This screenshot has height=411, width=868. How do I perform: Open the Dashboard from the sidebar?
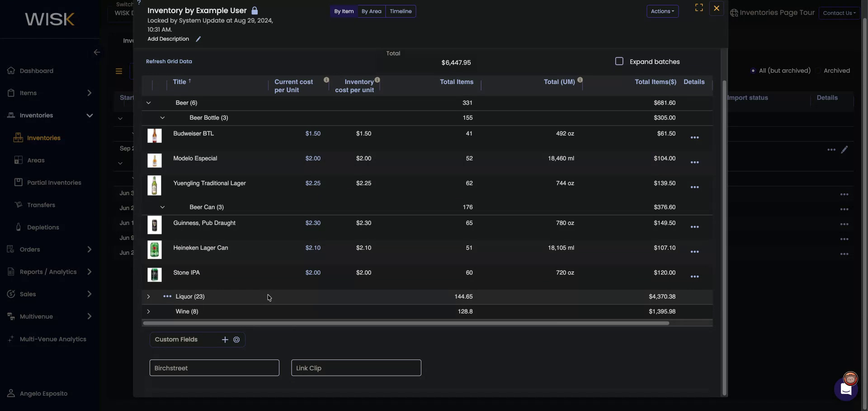coord(36,70)
